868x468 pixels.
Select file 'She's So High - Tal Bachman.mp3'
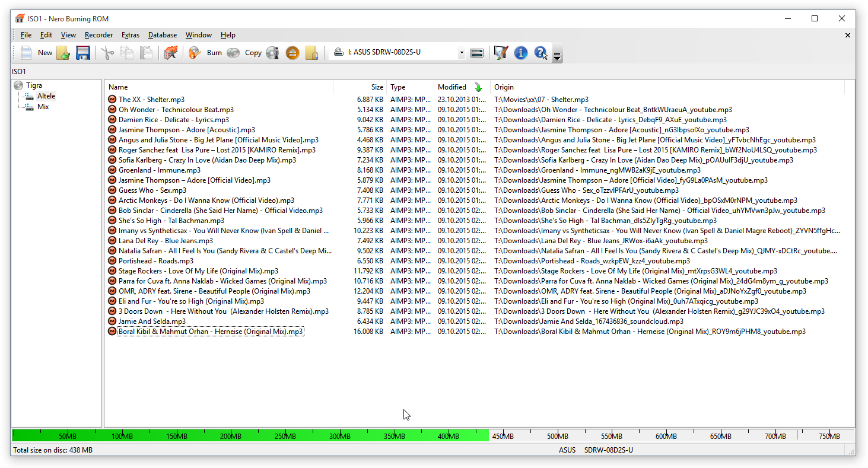point(171,221)
